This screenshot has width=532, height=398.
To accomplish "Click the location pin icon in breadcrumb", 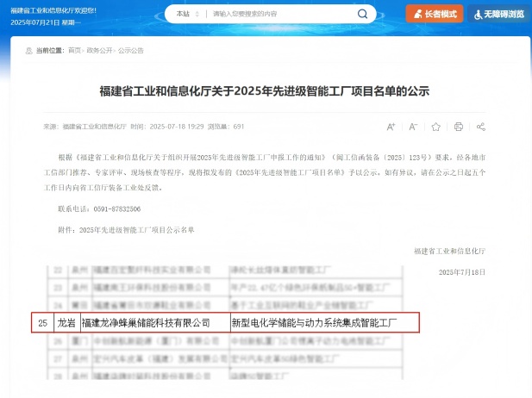I will pos(28,51).
